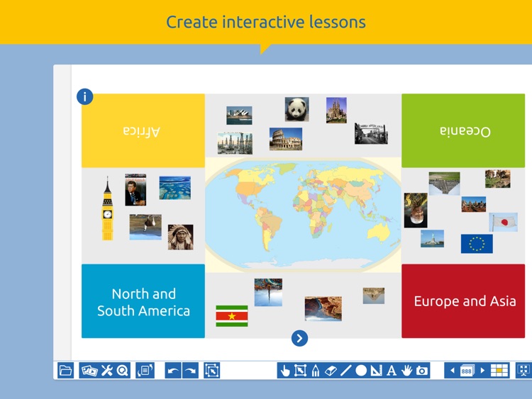Screen dimensions: 532x399
Task: Click the rotate page icon
Action: point(145,370)
